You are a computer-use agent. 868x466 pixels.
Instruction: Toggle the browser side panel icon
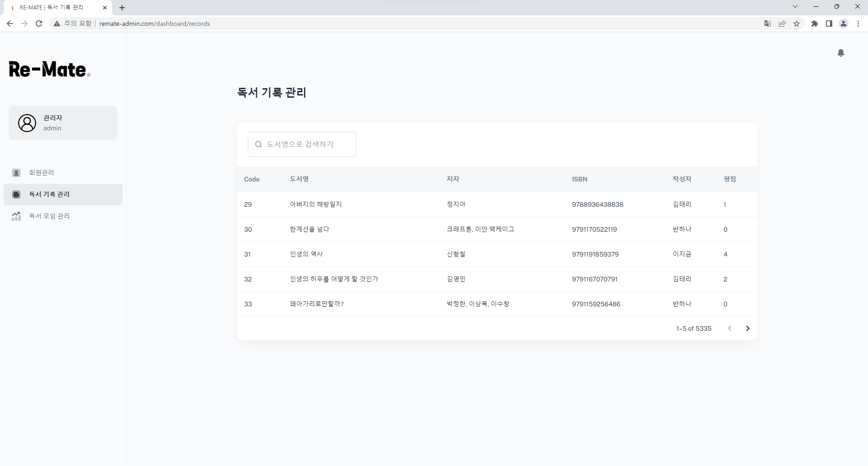pos(829,24)
